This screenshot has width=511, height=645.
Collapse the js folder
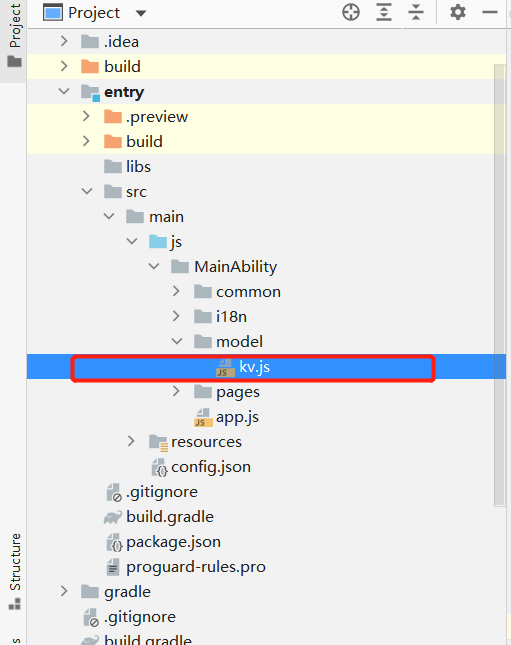tap(132, 241)
